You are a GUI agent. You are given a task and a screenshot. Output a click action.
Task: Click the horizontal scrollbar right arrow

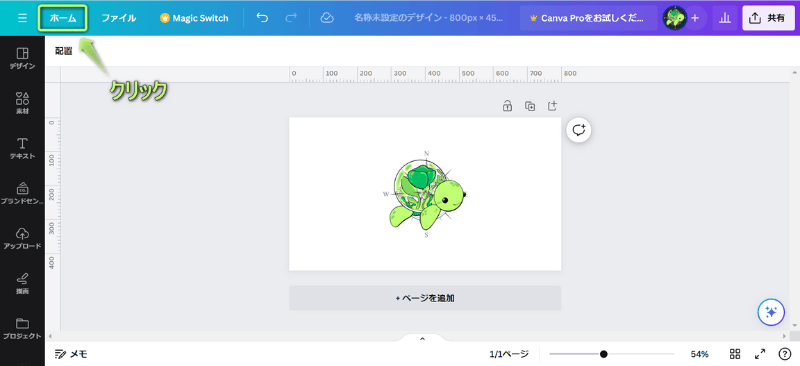(785, 336)
